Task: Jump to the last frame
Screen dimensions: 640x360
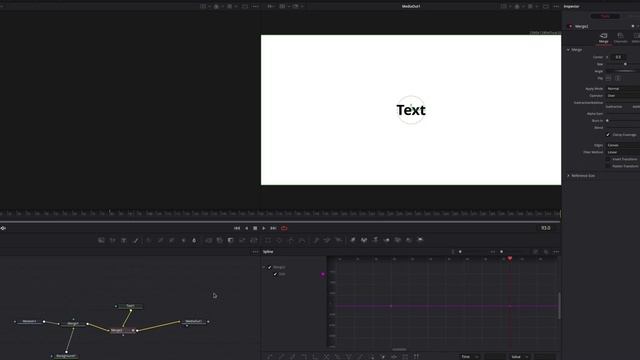Action: click(x=273, y=228)
